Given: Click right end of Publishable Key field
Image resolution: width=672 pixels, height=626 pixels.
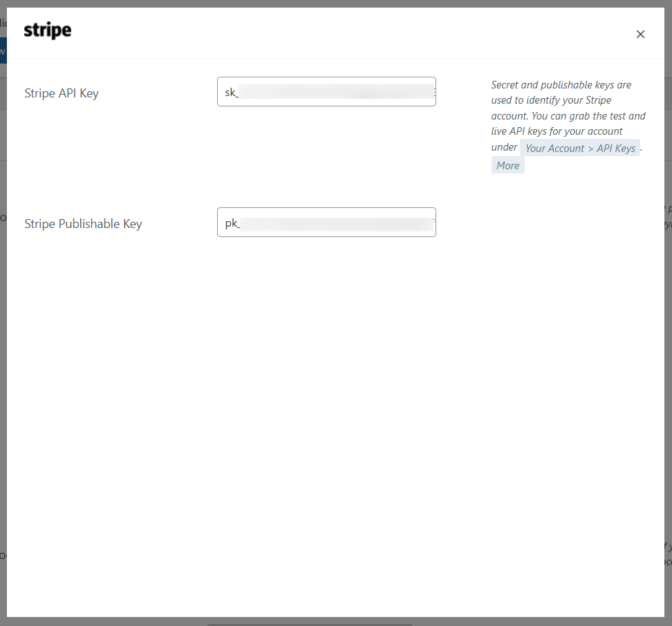Looking at the screenshot, I should [x=431, y=222].
